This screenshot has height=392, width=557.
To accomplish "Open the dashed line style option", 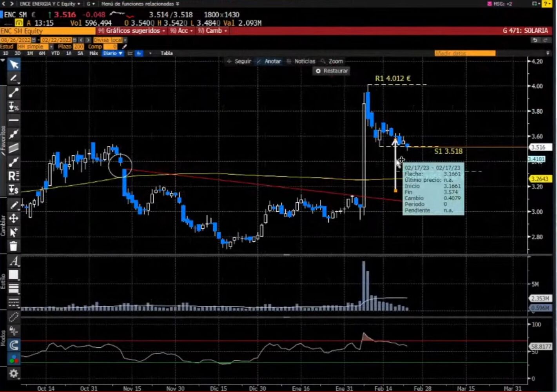I will pos(14,302).
